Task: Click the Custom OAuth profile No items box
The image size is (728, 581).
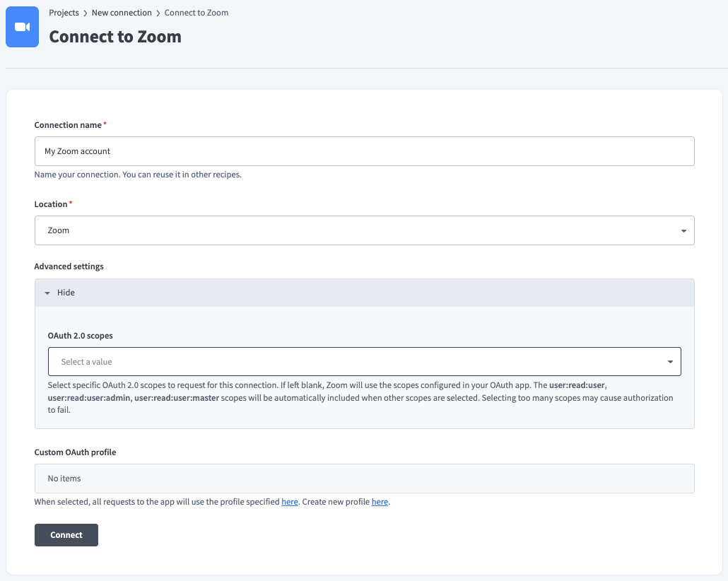Action: 364,479
